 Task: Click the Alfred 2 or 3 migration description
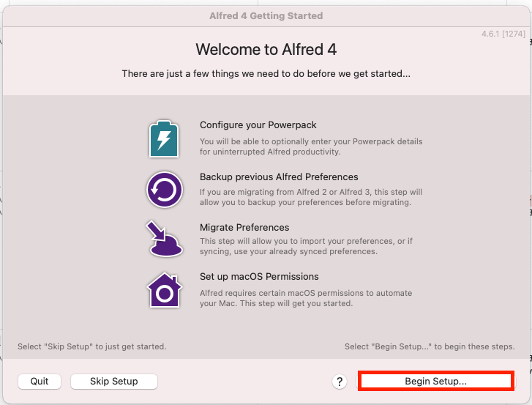pos(311,197)
